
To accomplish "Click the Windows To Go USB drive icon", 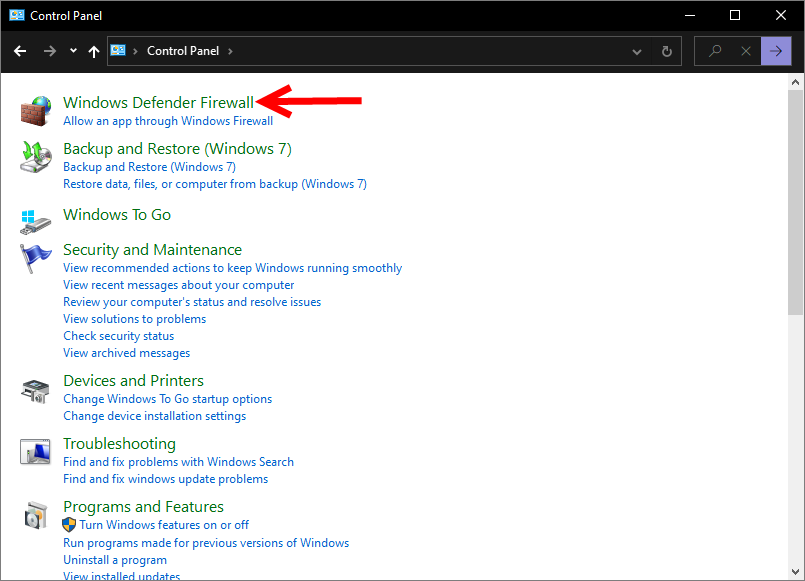I will click(x=35, y=222).
